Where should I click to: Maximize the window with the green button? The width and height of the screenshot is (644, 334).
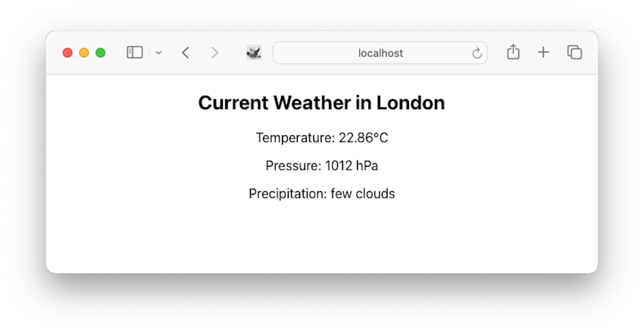coord(100,53)
